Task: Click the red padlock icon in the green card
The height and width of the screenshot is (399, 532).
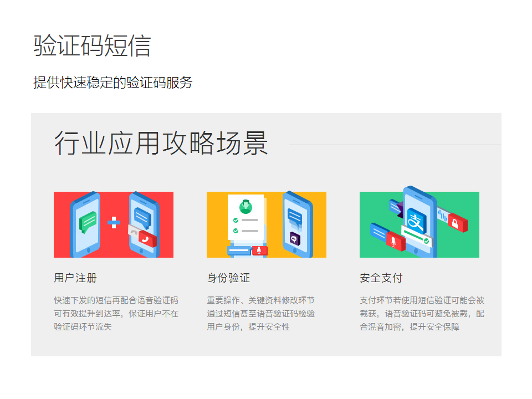Action: click(457, 223)
